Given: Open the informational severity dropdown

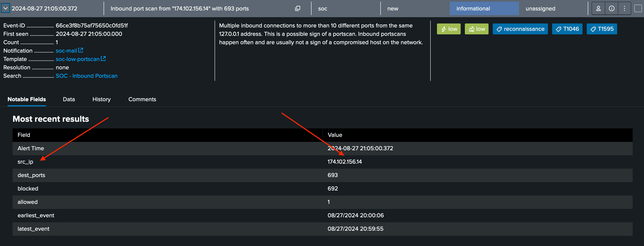Looking at the screenshot, I should [x=484, y=9].
